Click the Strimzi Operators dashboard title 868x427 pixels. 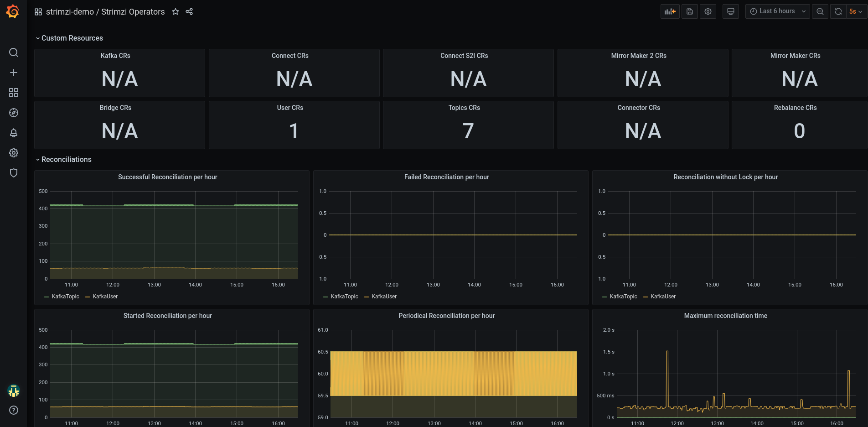(133, 12)
